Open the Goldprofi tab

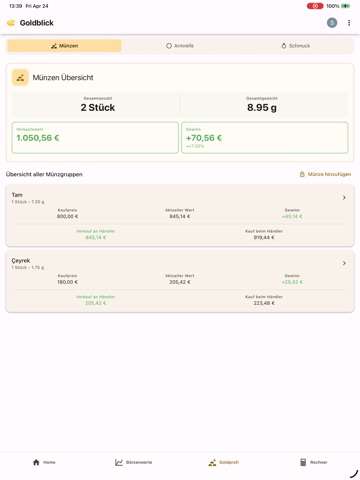click(x=224, y=462)
